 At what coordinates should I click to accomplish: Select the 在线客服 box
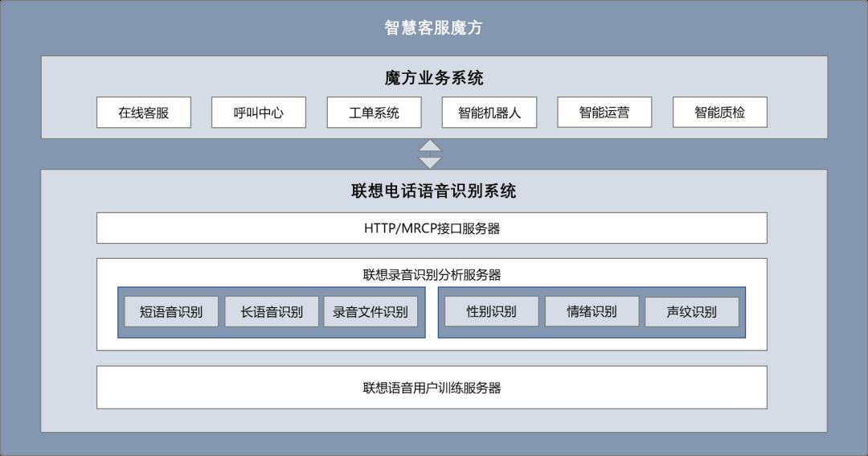click(x=144, y=113)
